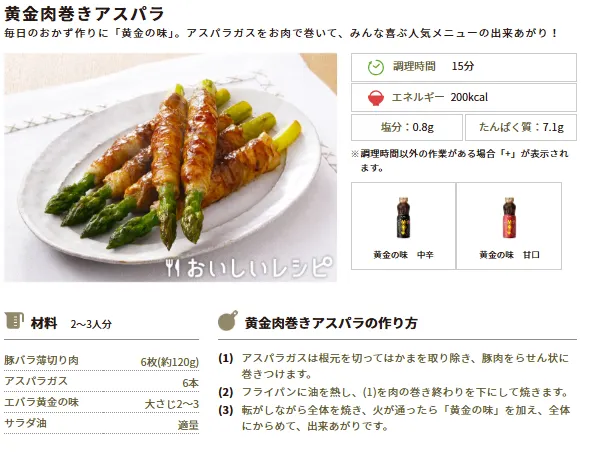Click the asparagus dish main photo
The width and height of the screenshot is (592, 452).
pos(170,167)
